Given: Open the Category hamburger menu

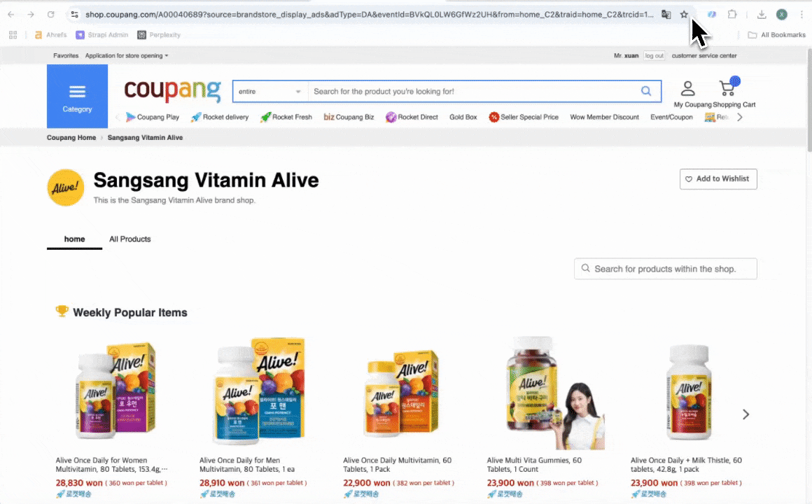Looking at the screenshot, I should (x=77, y=97).
